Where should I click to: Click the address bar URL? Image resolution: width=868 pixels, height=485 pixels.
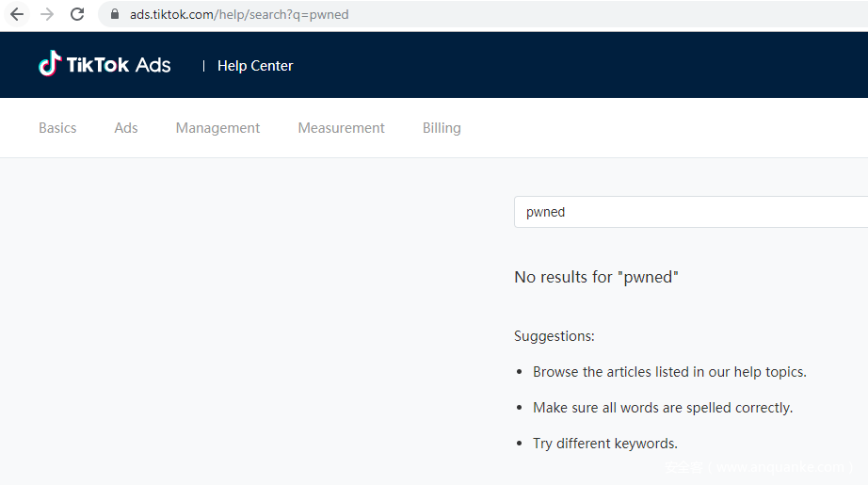coord(239,14)
